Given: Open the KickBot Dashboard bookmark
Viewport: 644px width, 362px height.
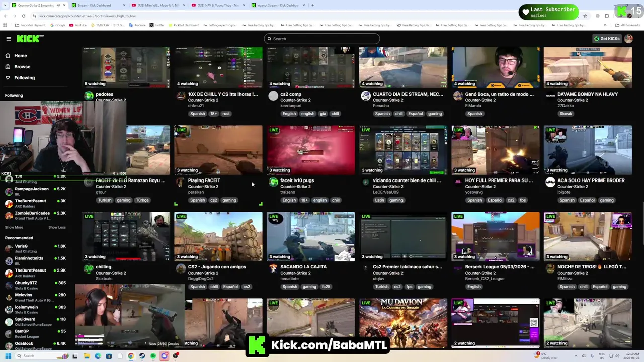Looking at the screenshot, I should (x=183, y=25).
